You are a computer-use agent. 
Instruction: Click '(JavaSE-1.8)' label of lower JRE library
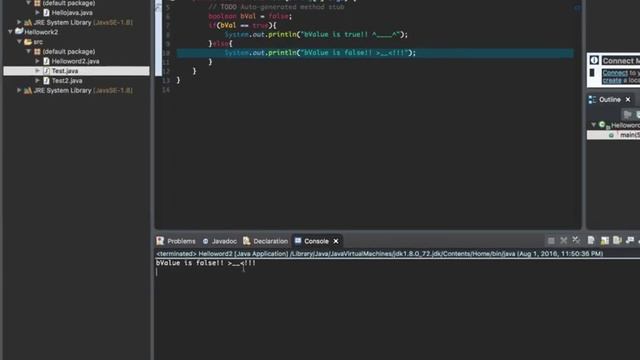(113, 91)
